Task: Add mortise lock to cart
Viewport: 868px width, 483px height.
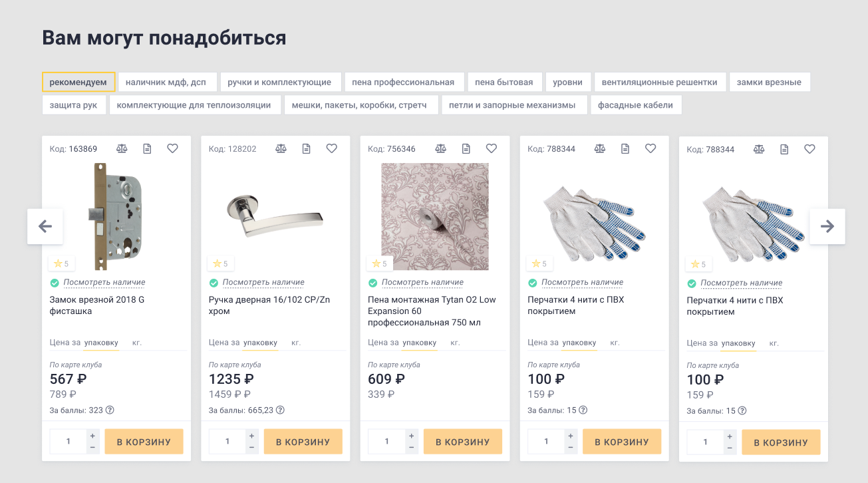Action: (144, 442)
